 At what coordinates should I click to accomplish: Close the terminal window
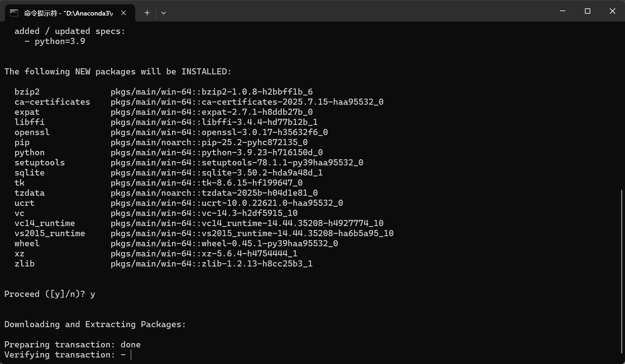point(612,11)
